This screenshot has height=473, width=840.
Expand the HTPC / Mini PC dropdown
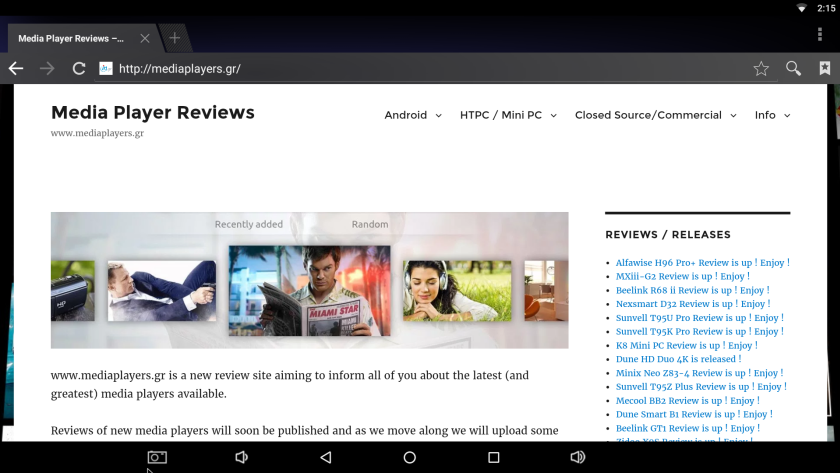point(553,116)
